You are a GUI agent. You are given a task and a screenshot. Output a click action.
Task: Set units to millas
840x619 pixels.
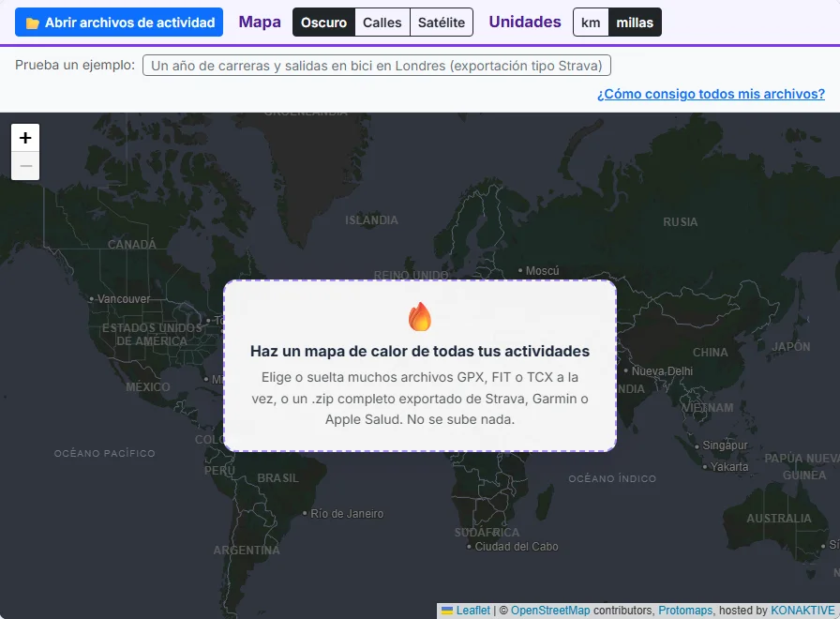(635, 23)
